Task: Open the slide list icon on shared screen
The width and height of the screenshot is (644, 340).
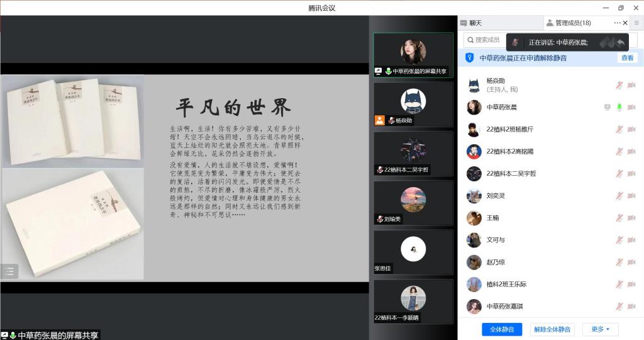Action: coord(9,271)
